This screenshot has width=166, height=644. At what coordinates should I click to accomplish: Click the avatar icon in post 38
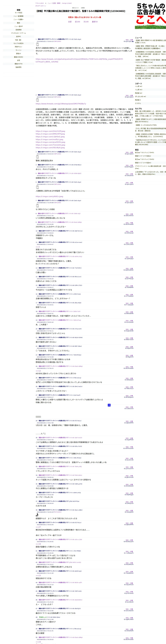37,515
